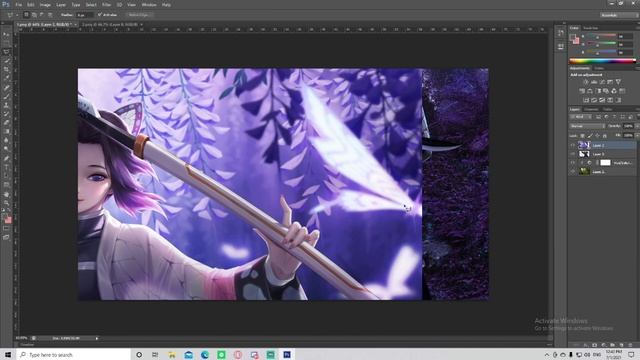
Task: Click Subtract from Selection mode icon
Action: coord(42,15)
